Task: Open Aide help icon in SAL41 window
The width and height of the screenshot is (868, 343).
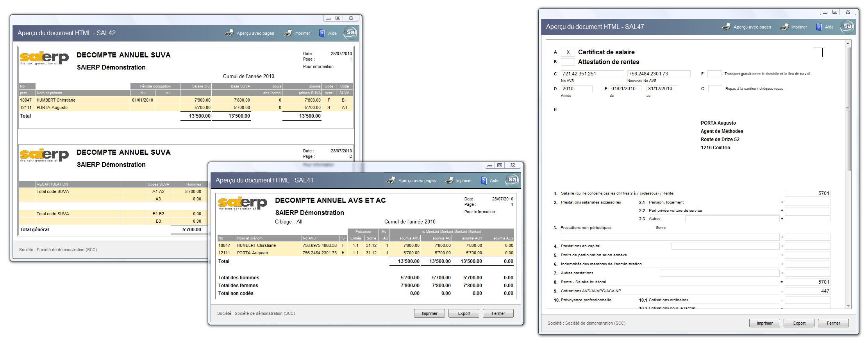Action: coord(484,180)
